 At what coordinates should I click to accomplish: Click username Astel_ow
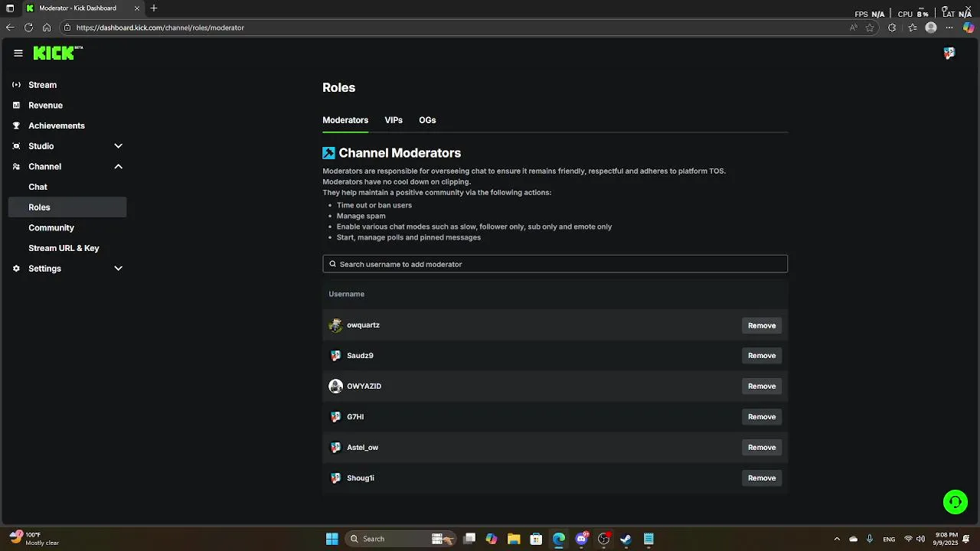tap(362, 448)
